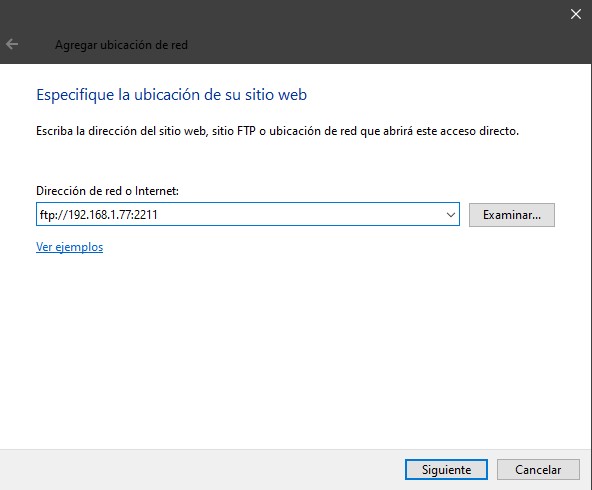The height and width of the screenshot is (490, 592).
Task: Click the instruction text starting with Escriba la dirección
Action: pyautogui.click(x=278, y=131)
